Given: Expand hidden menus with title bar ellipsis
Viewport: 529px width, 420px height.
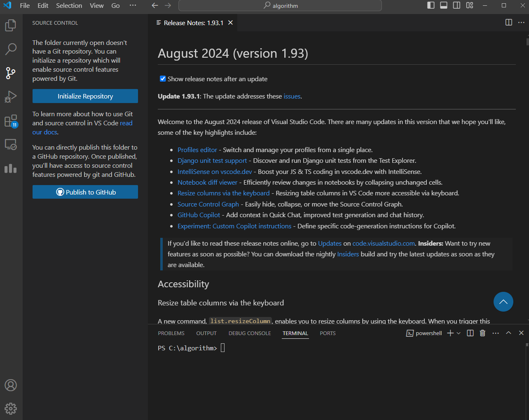Looking at the screenshot, I should point(133,5).
